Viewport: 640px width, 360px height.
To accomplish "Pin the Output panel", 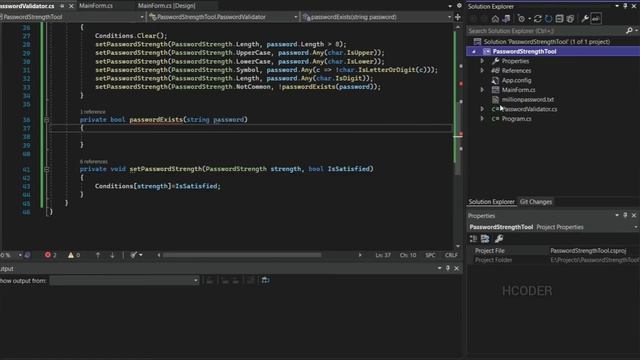I will click(448, 268).
